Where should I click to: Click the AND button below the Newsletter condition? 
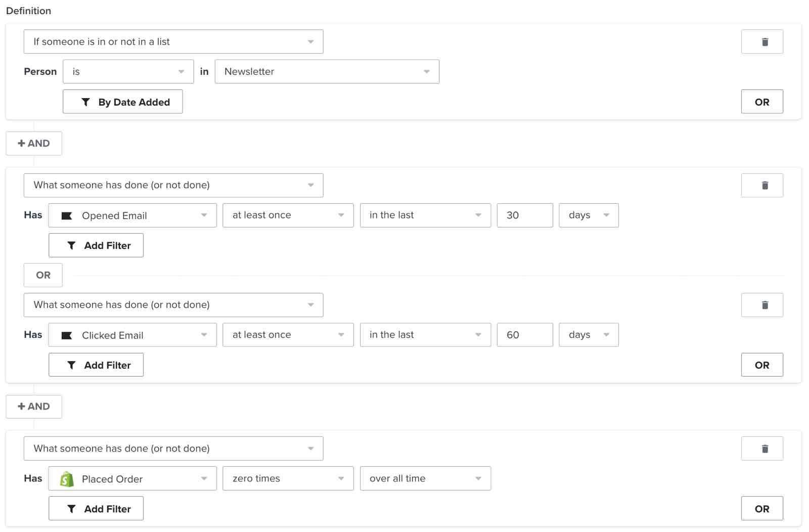(33, 143)
